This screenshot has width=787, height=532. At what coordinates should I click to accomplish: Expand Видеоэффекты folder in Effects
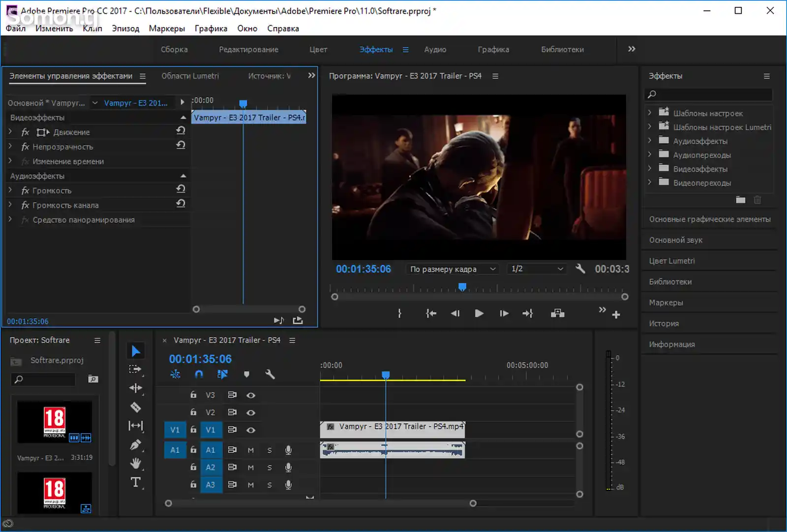650,168
